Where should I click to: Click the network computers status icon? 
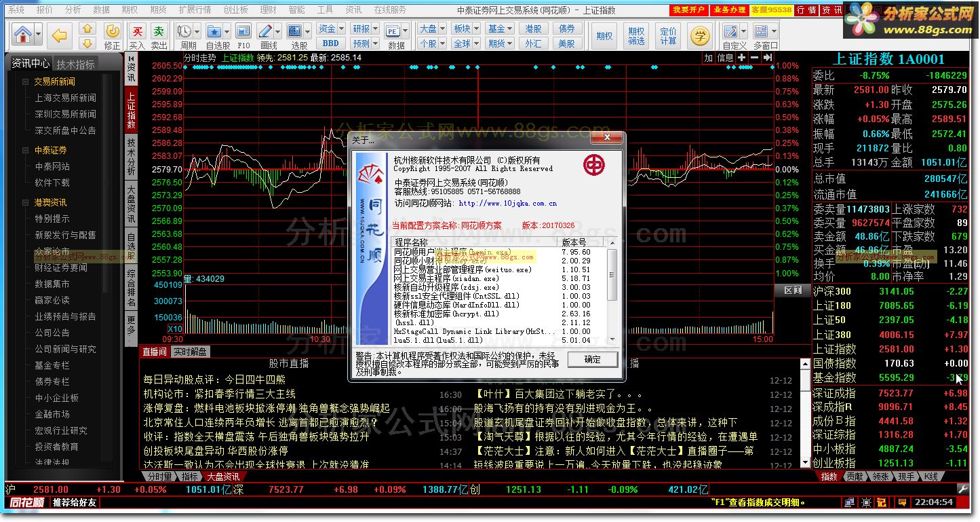click(850, 502)
